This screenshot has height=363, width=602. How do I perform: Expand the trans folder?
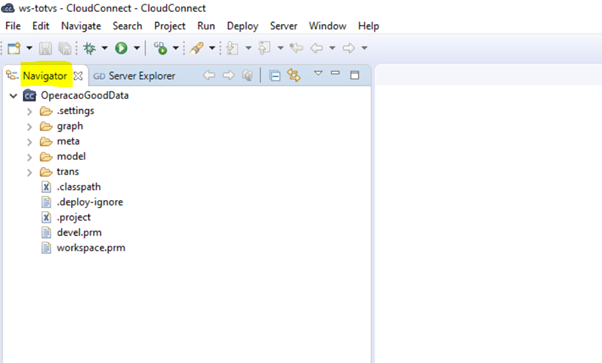point(29,172)
